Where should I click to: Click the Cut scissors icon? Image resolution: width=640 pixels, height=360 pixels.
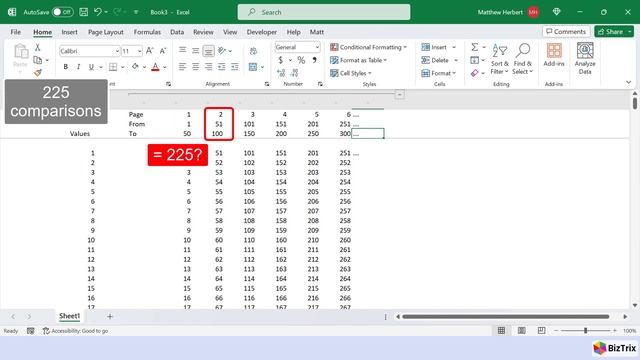click(x=38, y=47)
